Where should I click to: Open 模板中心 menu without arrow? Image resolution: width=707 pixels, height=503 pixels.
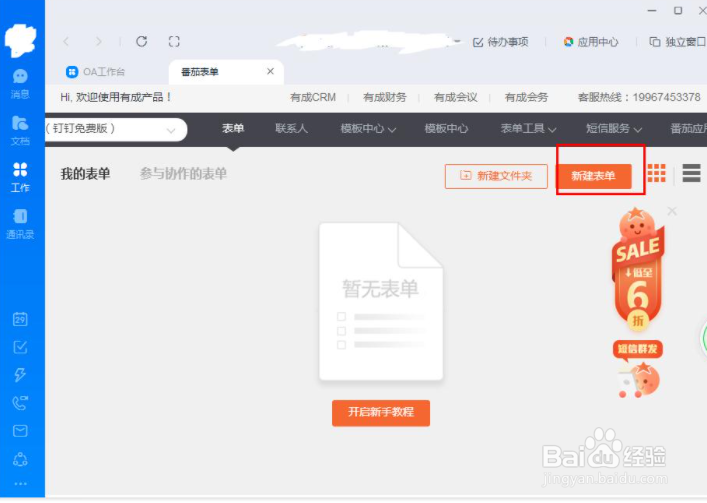pyautogui.click(x=446, y=129)
